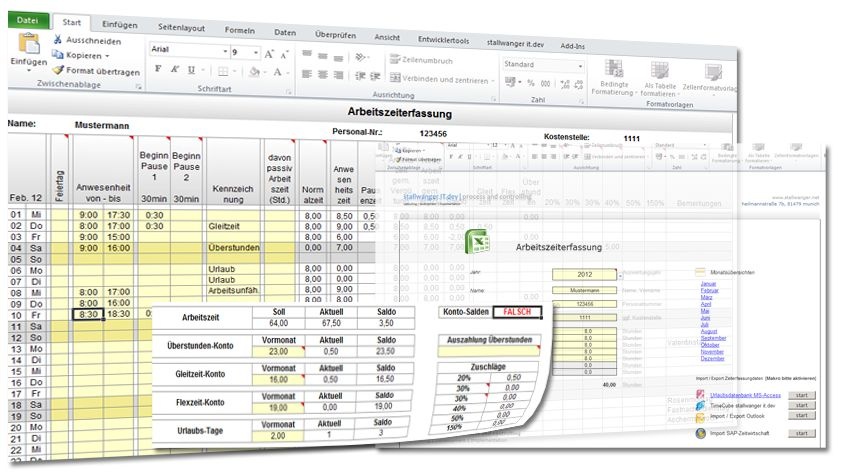
Task: Increase font size with large A
Action: [269, 54]
